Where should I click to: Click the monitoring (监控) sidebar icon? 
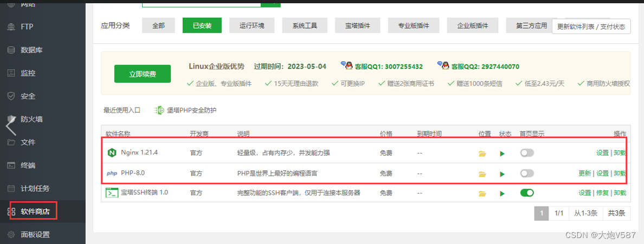[x=11, y=74]
